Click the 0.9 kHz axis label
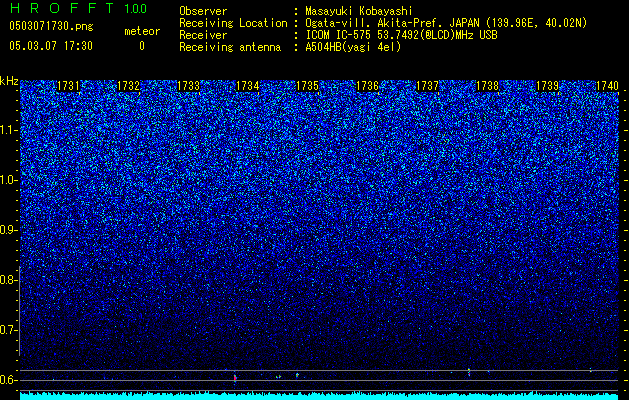 click(x=8, y=230)
